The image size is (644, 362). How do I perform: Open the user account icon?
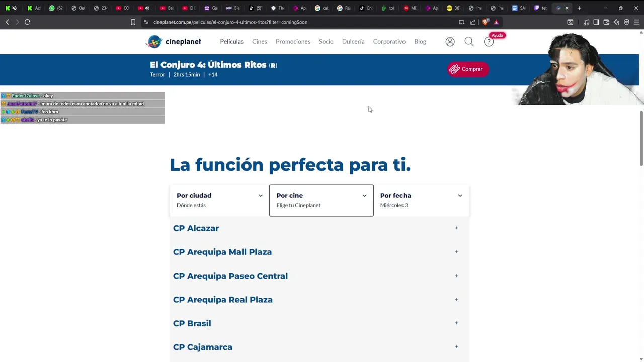click(450, 42)
